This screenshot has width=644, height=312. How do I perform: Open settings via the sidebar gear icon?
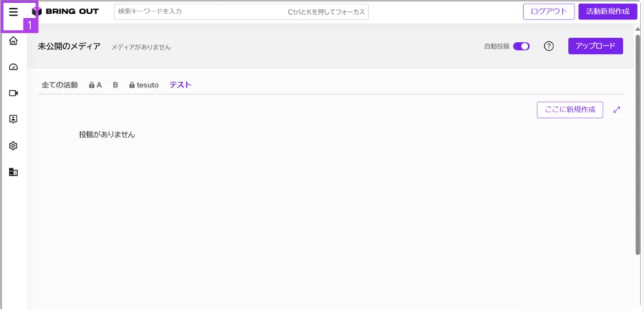(13, 146)
